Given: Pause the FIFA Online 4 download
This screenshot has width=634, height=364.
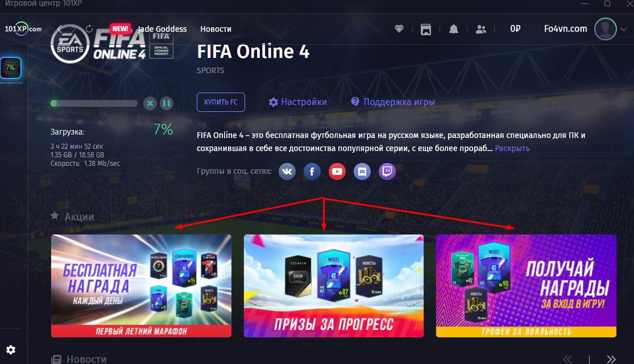Looking at the screenshot, I should pos(167,103).
